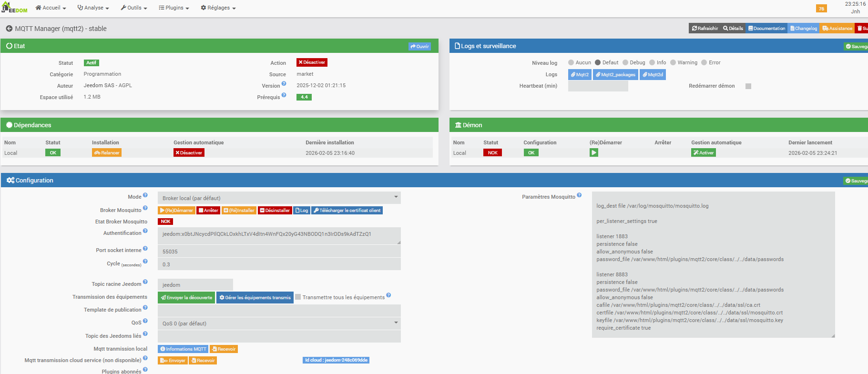Click the help icon next to Version

284,84
